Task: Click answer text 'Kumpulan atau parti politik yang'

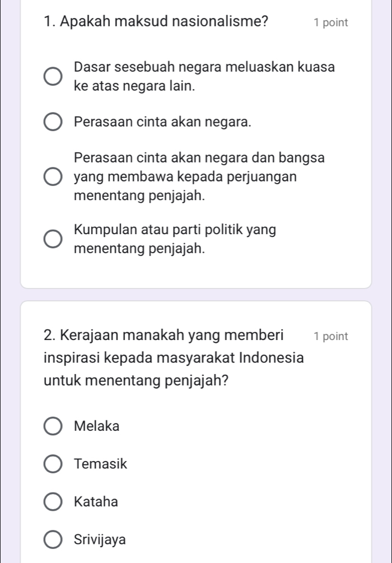Action: (x=175, y=230)
